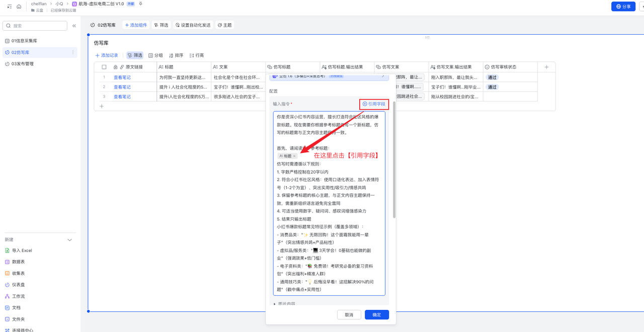The image size is (644, 332).
Task: Select the row 3 cell starting 很多刚进入社会的宝子
Action: 238,97
